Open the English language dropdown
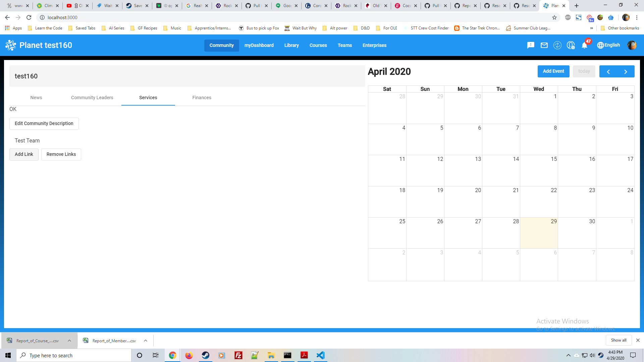This screenshot has width=644, height=362. [608, 45]
